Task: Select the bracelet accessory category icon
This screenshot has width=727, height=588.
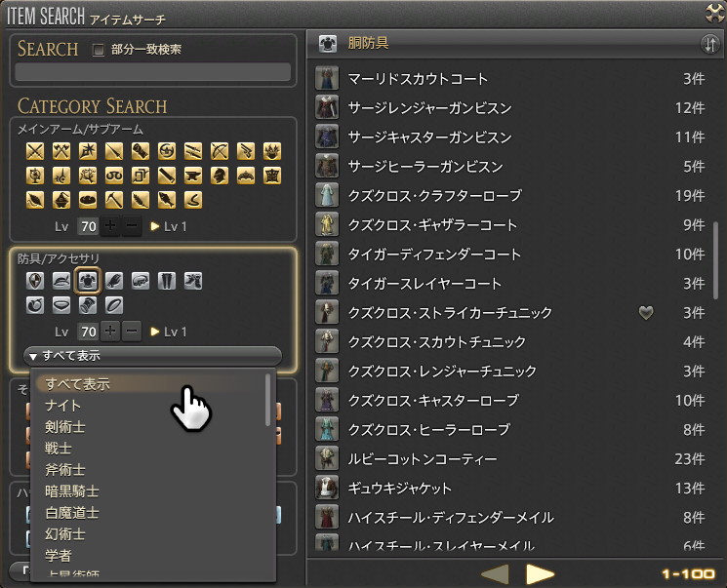Action: point(88,305)
